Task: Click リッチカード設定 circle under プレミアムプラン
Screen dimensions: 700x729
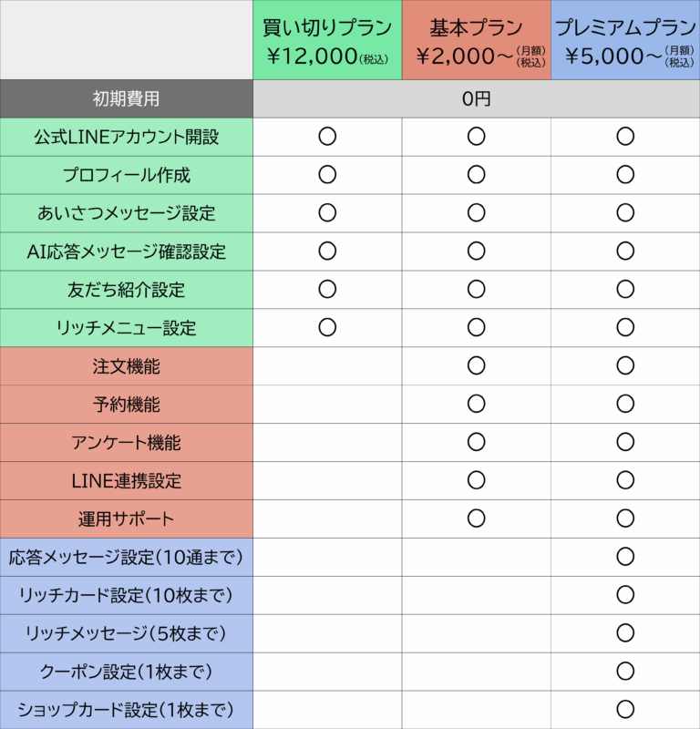Action: click(x=625, y=595)
